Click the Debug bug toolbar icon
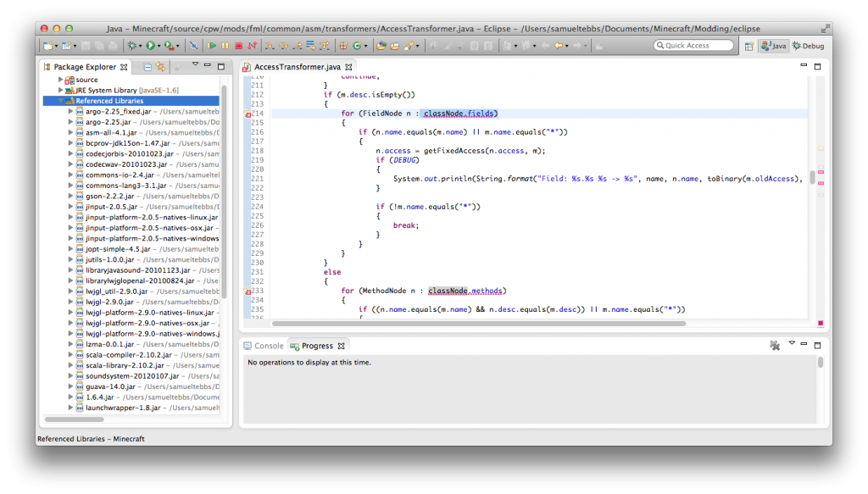The image size is (868, 494). (x=131, y=46)
